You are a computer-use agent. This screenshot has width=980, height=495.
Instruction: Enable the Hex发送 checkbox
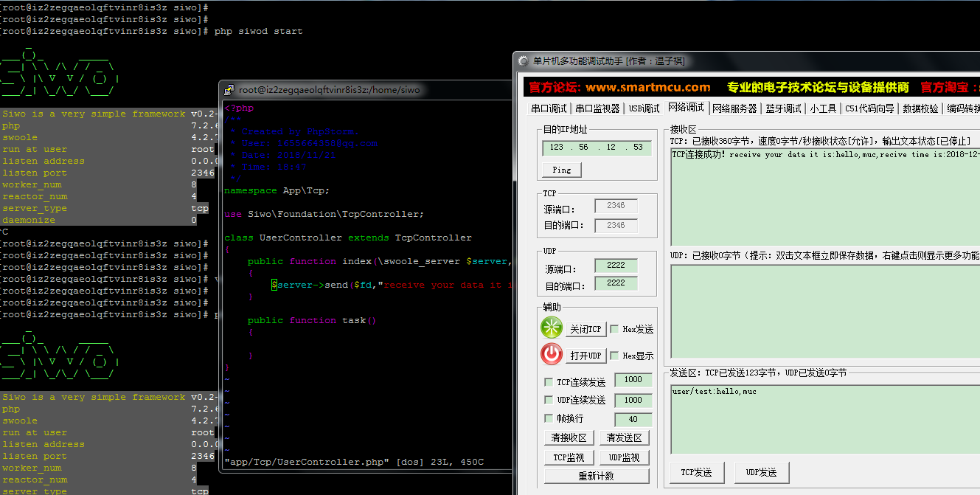click(614, 329)
